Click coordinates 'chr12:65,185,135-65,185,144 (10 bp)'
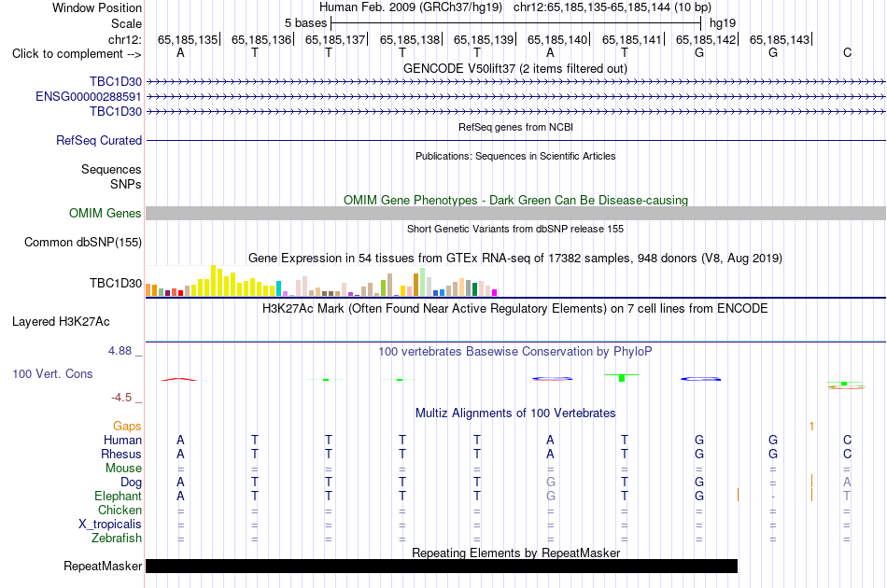The width and height of the screenshot is (887, 588). click(612, 7)
